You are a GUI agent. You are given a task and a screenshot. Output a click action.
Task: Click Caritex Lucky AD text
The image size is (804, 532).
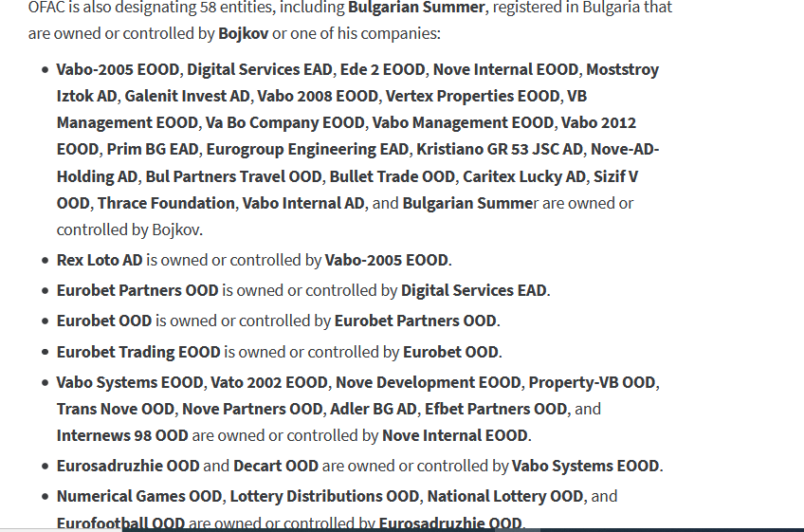pyautogui.click(x=524, y=176)
